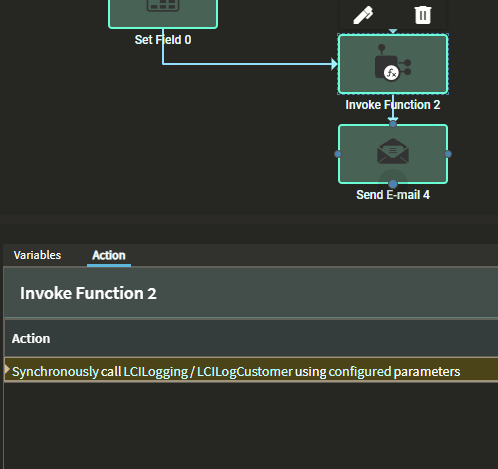Image resolution: width=498 pixels, height=469 pixels.
Task: Select the Invoke Function 2 node icon
Action: [393, 64]
